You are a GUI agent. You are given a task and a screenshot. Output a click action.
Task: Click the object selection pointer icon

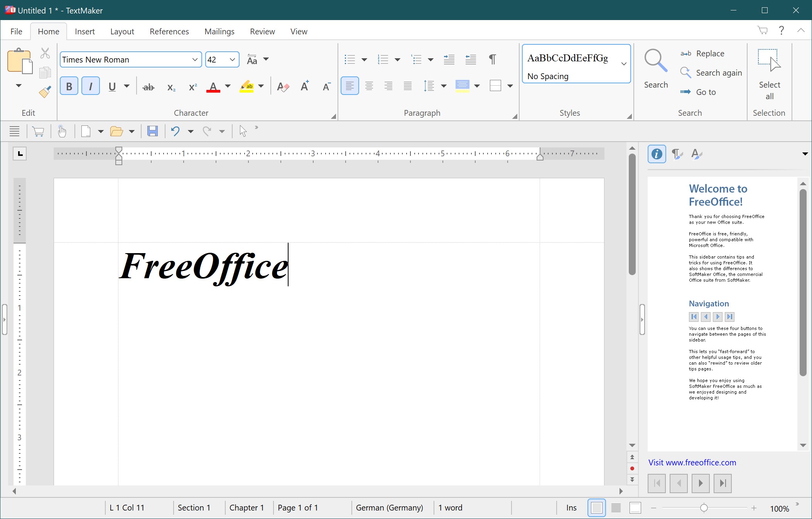(243, 131)
